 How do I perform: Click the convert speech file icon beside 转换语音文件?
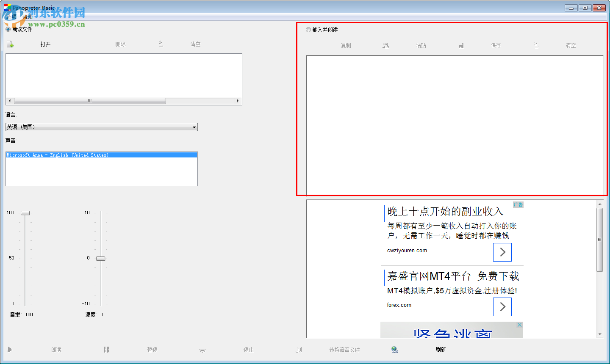299,349
